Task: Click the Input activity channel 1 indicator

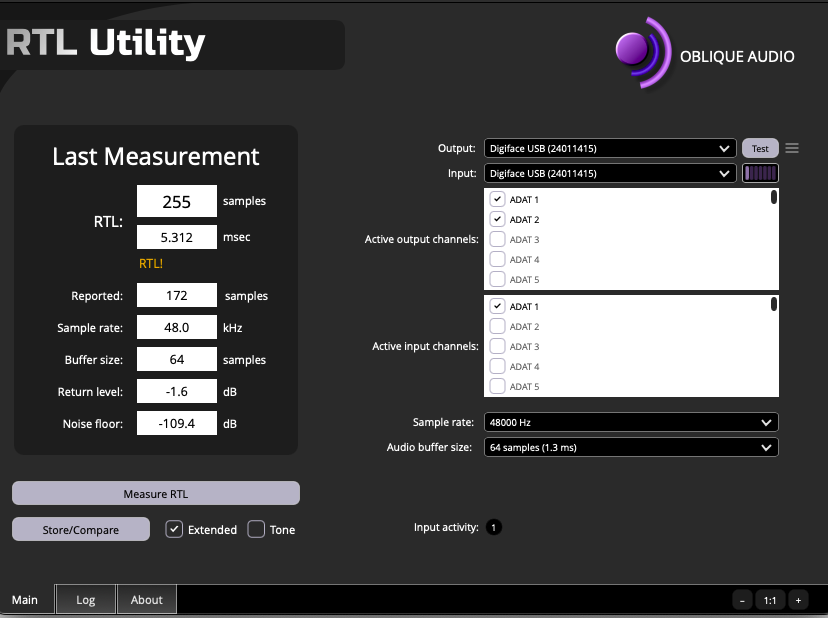Action: 494,527
